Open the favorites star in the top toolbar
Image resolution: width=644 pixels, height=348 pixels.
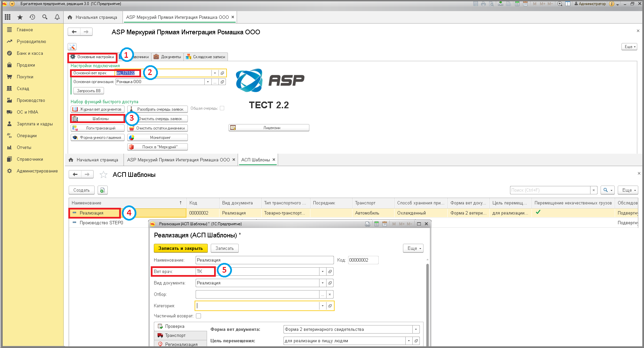(20, 17)
